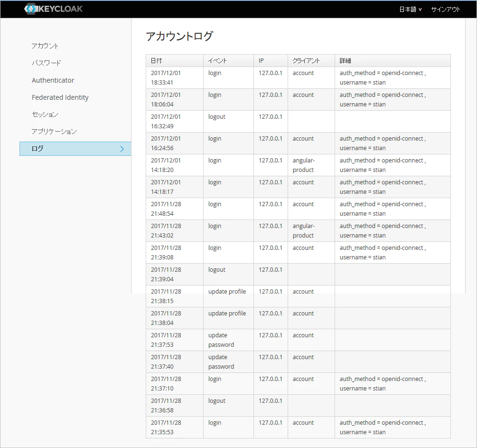
Task: Go to the パスワード page
Action: click(46, 63)
